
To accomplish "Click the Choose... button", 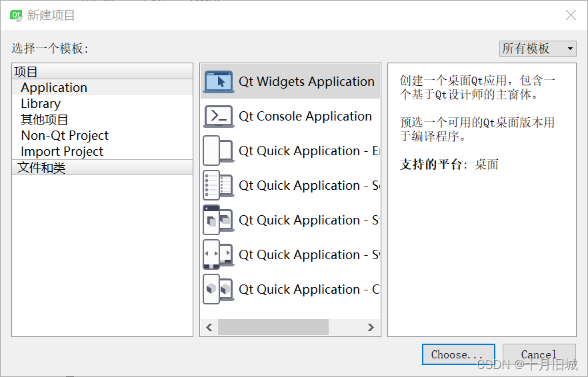I will tap(458, 354).
